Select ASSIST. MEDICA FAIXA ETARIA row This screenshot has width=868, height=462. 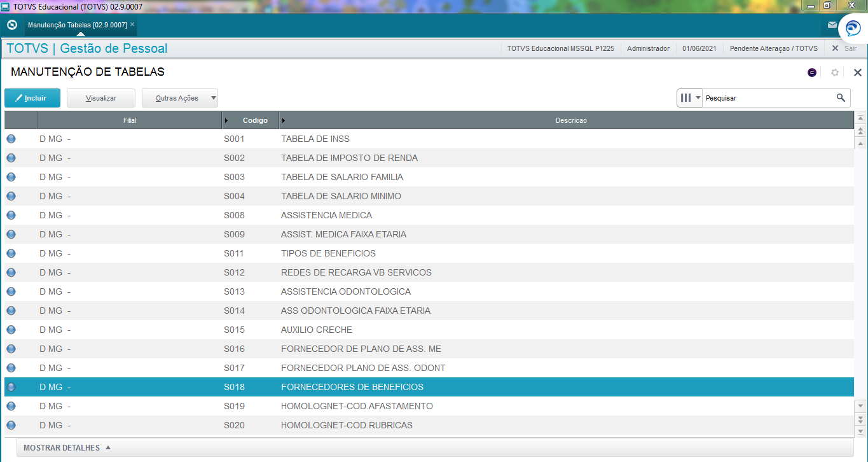429,234
